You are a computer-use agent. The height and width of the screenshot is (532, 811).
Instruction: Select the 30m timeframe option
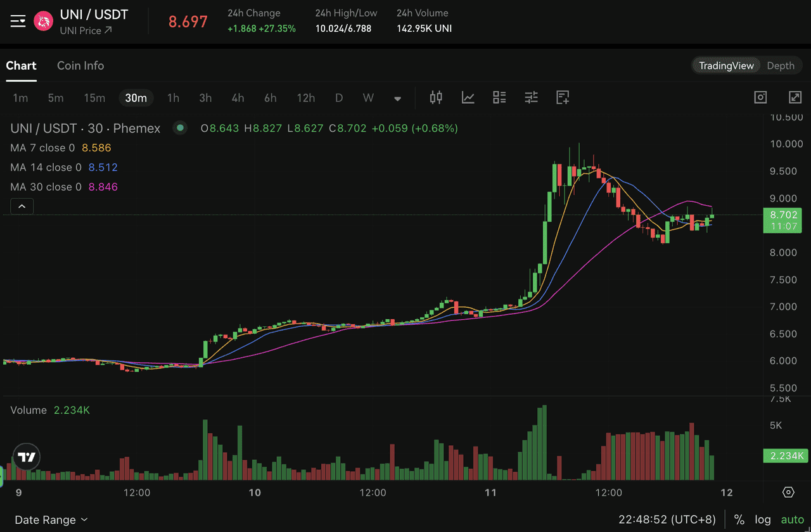coord(134,98)
